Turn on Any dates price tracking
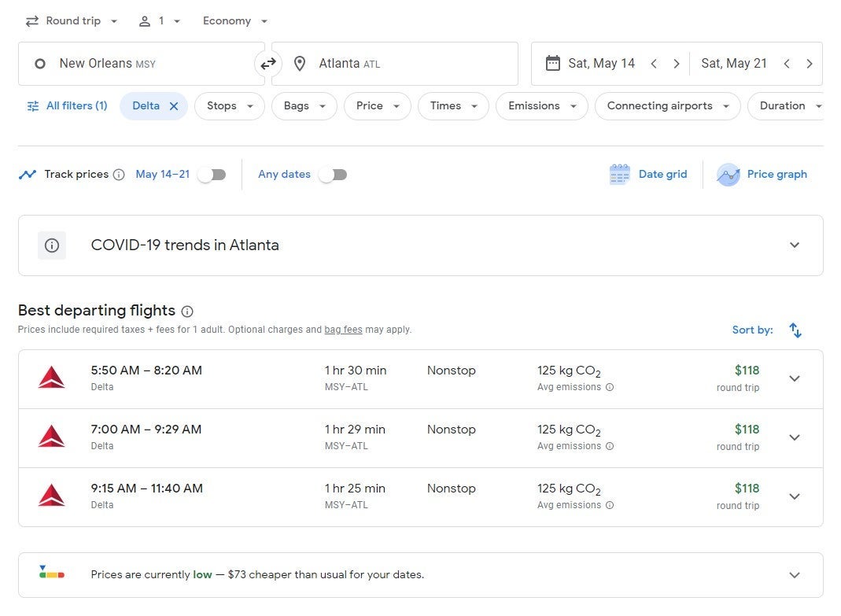841x616 pixels. click(x=333, y=175)
